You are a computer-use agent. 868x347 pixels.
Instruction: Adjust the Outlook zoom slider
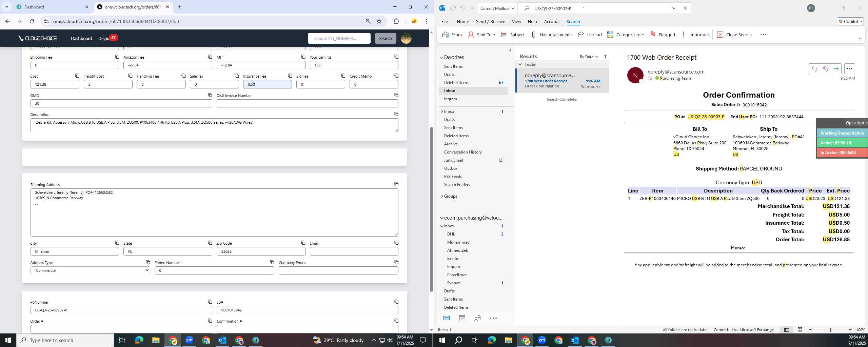click(830, 330)
